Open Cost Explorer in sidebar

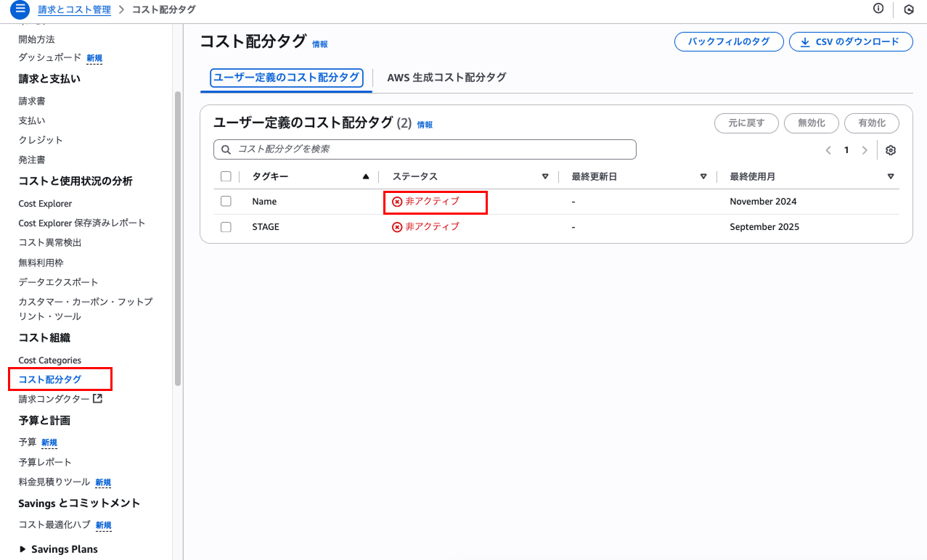45,204
